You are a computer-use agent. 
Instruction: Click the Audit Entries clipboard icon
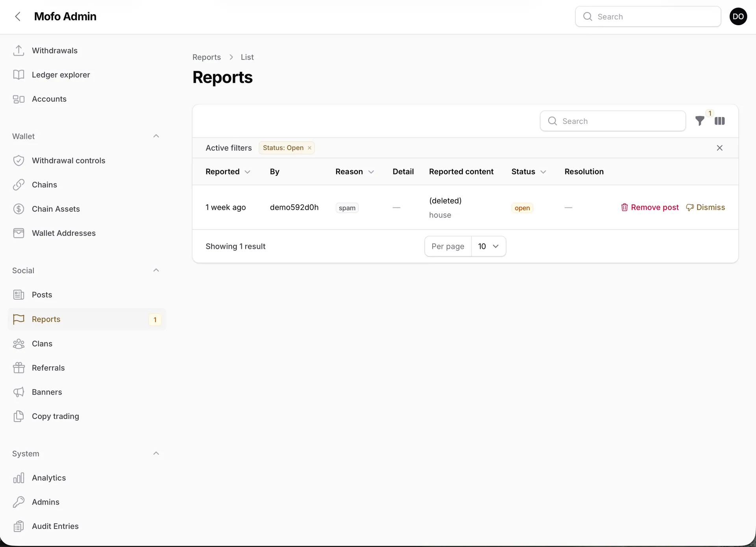pos(19,526)
